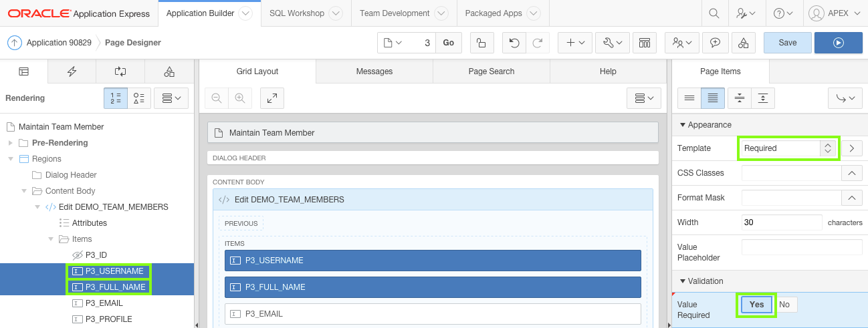Click into the Width field

coord(782,222)
